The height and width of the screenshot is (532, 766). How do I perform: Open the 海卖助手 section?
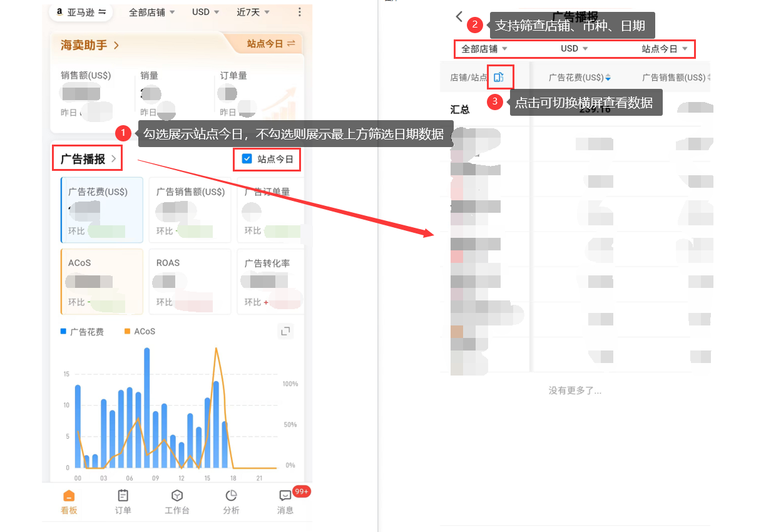(x=90, y=45)
